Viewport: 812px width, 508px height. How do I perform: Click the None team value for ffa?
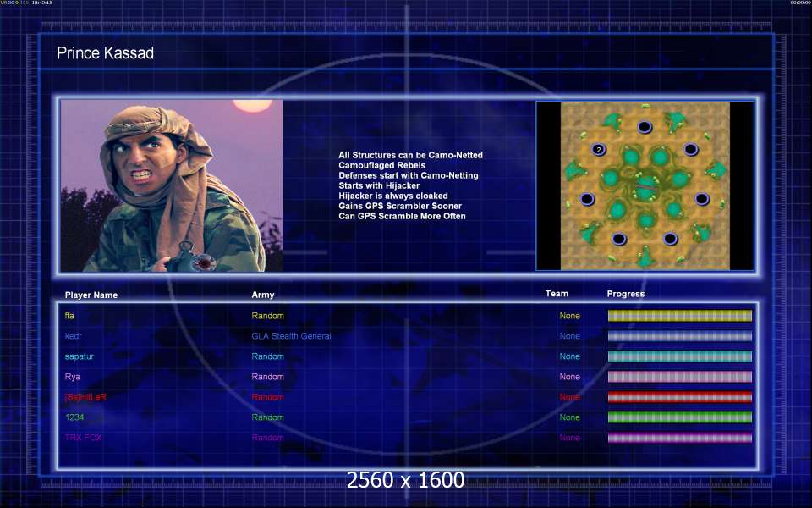[x=569, y=316]
